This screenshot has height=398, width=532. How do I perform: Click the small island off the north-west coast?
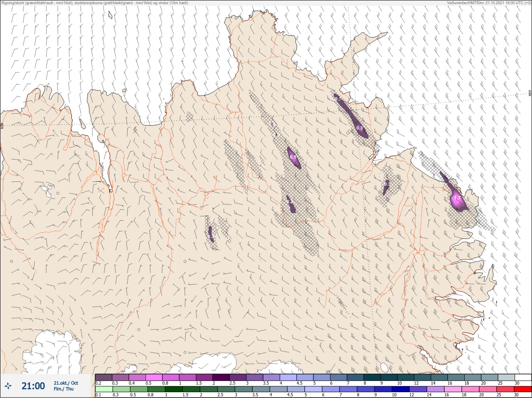[110, 15]
